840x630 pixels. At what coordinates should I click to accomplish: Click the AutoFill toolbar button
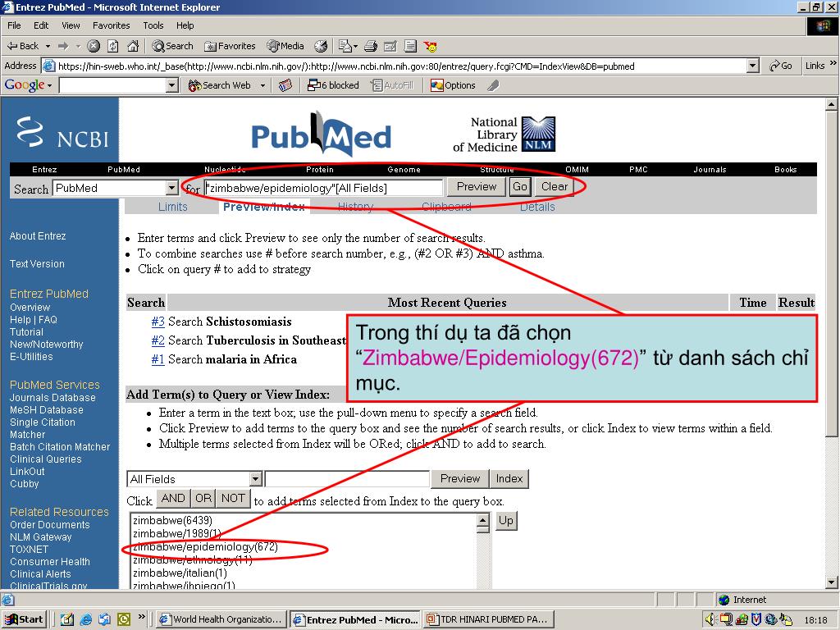(x=392, y=85)
